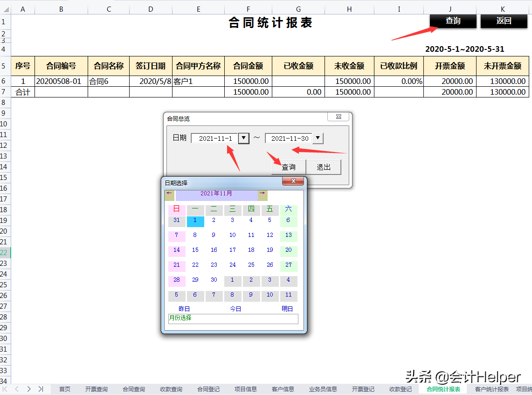This screenshot has height=395, width=532.
Task: Open end date dropdown showing 2021-11-30
Action: (x=318, y=138)
